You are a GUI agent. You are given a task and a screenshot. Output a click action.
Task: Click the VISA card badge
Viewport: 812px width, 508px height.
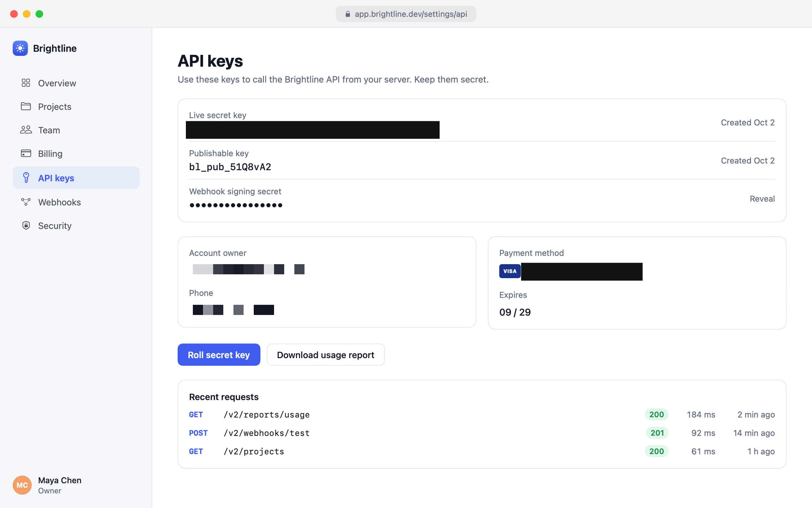pyautogui.click(x=510, y=271)
